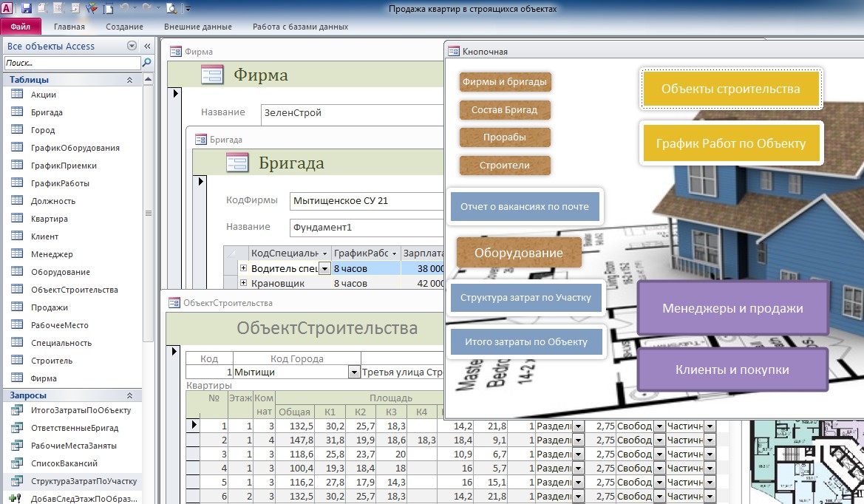Screen dimensions: 864x504
Task: Open the Код Города dropdown showing Мытищи
Action: click(353, 372)
